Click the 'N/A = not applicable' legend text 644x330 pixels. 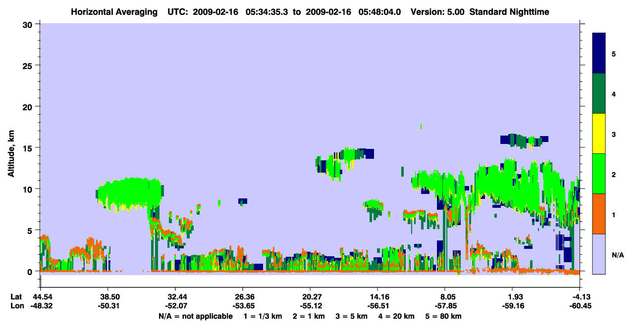tap(195, 316)
